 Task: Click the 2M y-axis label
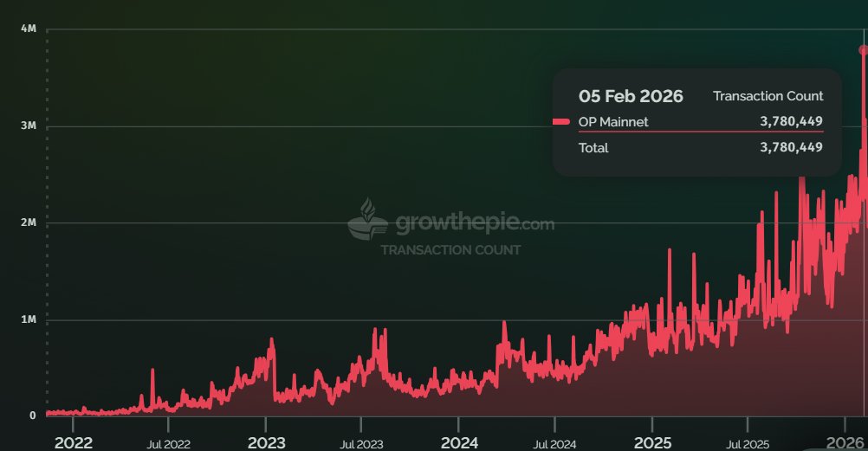[x=29, y=222]
